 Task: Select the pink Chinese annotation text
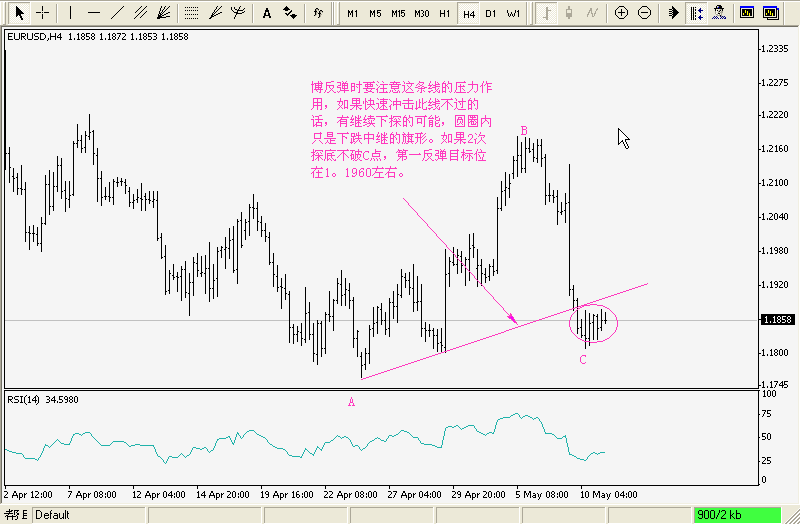[x=402, y=130]
